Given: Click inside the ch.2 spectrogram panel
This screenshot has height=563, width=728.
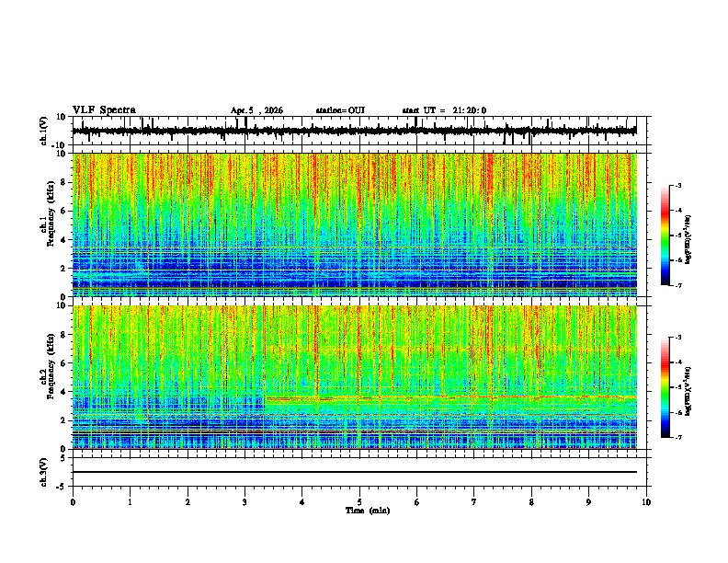Looking at the screenshot, I should click(x=355, y=377).
